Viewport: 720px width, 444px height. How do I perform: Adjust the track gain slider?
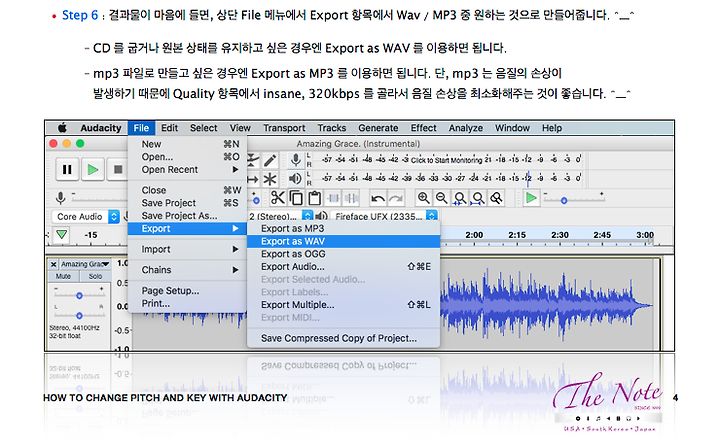[x=79, y=295]
